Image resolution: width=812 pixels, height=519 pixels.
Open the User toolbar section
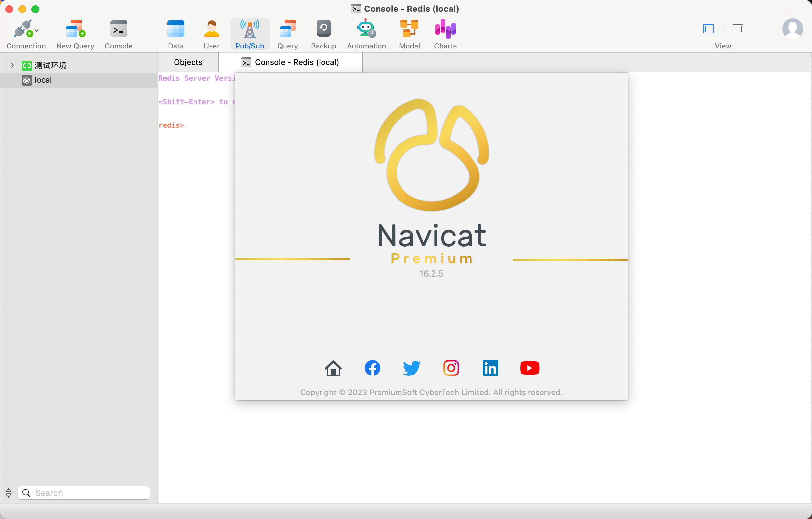point(212,34)
